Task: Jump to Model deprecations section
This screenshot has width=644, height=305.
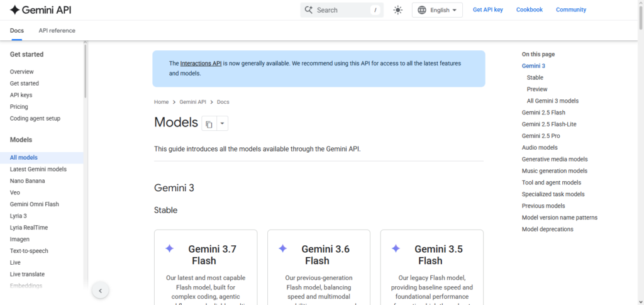Action: pos(548,229)
